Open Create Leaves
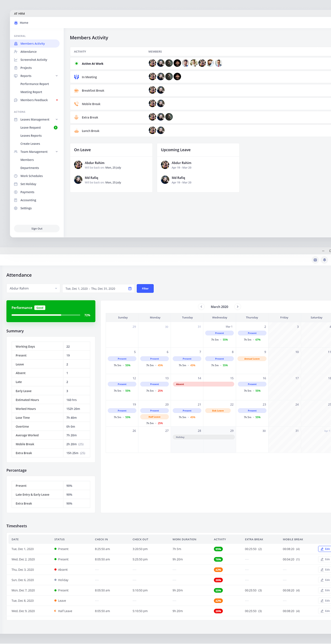Screen dimensions: 331x644 pos(30,144)
